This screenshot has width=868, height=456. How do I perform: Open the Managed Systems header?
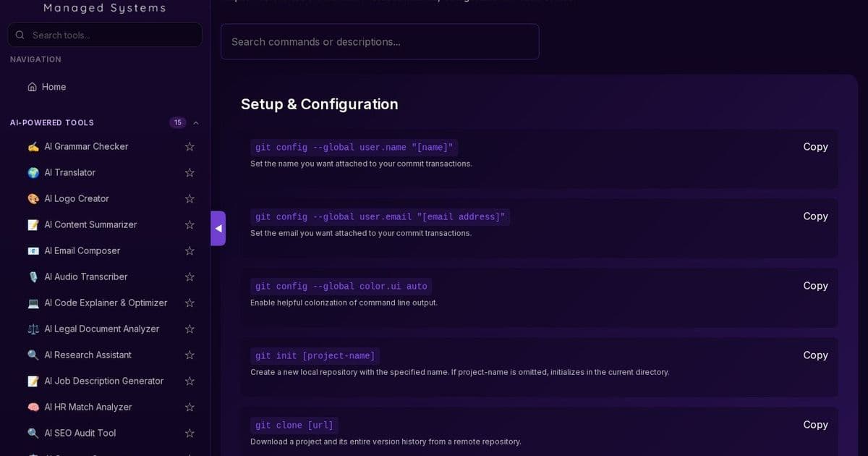coord(104,7)
